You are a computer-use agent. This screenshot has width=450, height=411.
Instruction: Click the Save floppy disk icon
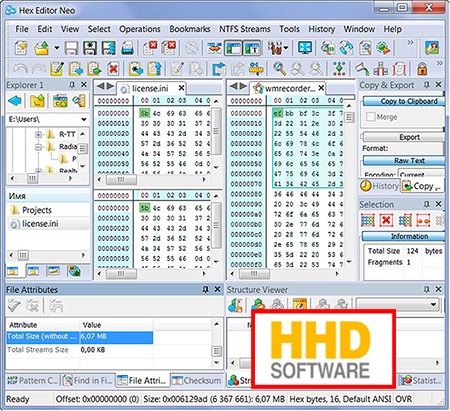[x=71, y=48]
